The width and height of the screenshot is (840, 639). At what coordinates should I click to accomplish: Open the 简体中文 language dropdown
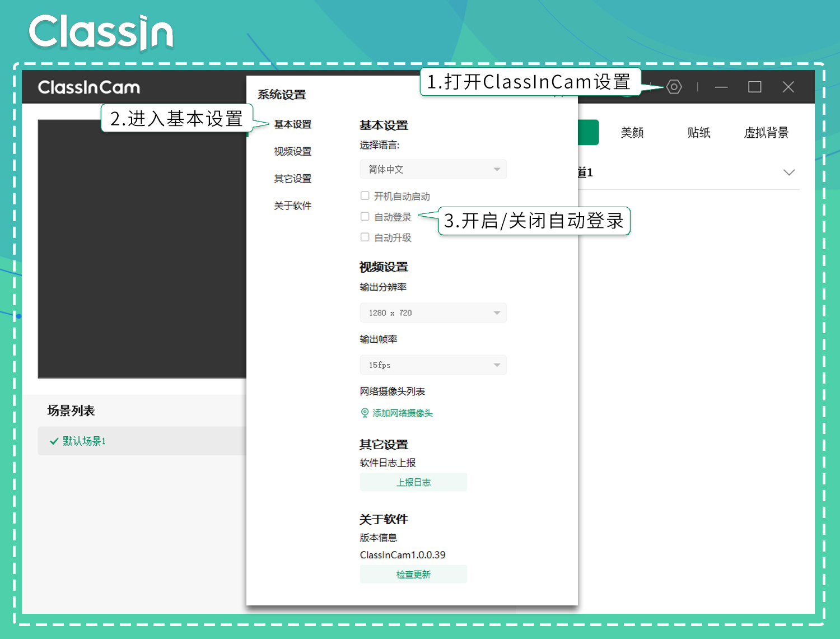click(x=433, y=169)
